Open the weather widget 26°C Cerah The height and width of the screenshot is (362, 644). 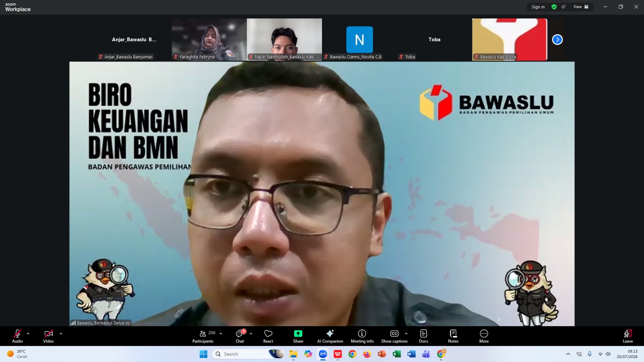[17, 354]
